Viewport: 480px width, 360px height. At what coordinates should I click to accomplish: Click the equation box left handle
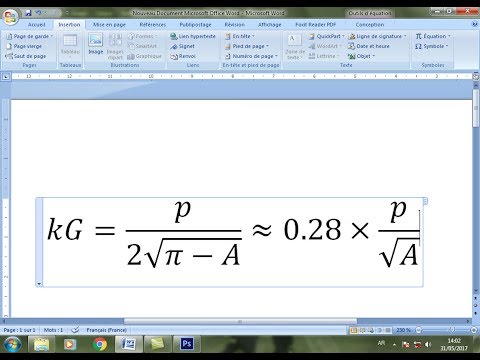click(x=39, y=242)
